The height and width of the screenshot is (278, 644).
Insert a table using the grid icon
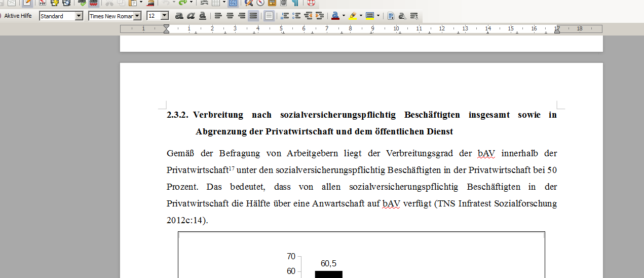[x=215, y=3]
